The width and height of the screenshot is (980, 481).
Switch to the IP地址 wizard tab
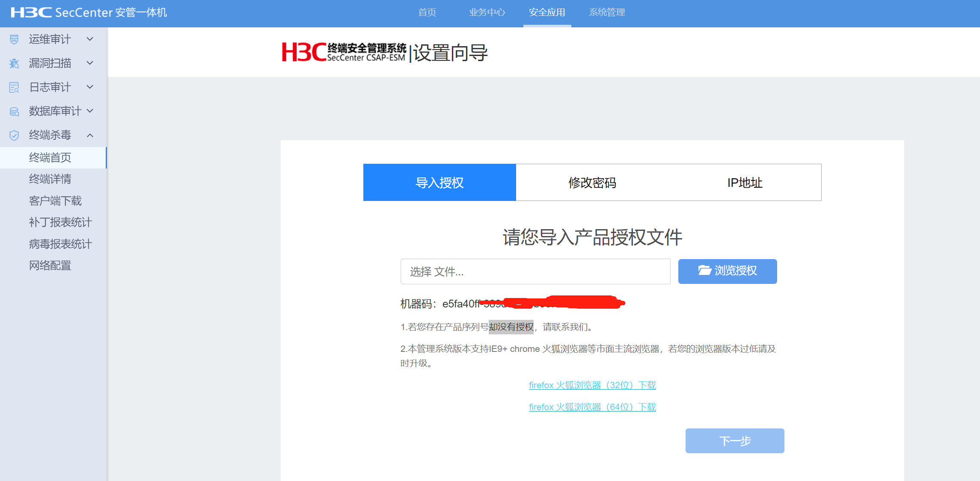[x=745, y=183]
